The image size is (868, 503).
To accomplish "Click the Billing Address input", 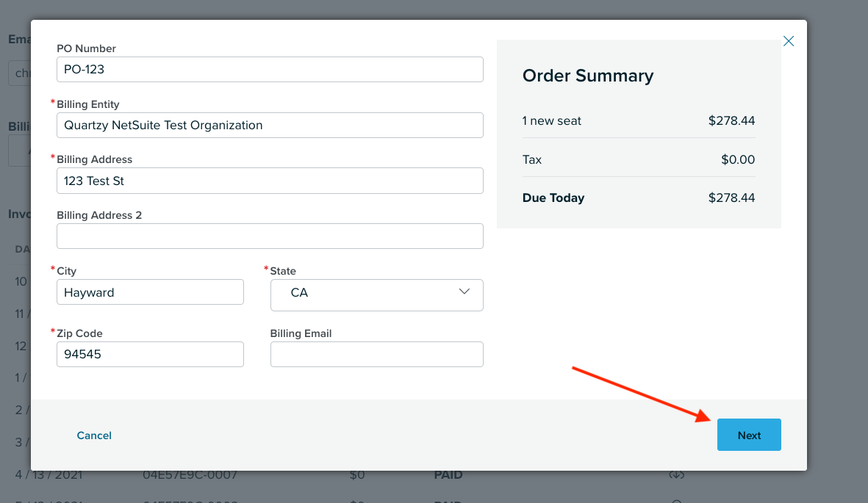I will (270, 181).
